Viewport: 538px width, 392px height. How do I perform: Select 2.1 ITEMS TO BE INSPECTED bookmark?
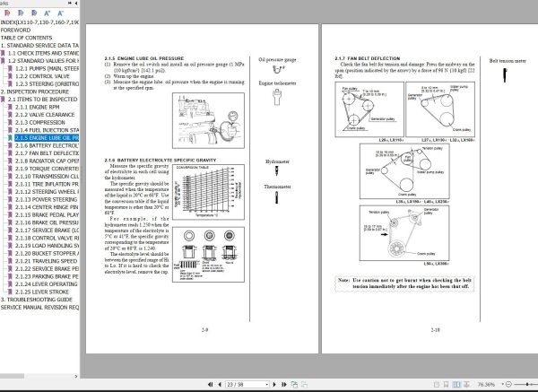point(43,100)
